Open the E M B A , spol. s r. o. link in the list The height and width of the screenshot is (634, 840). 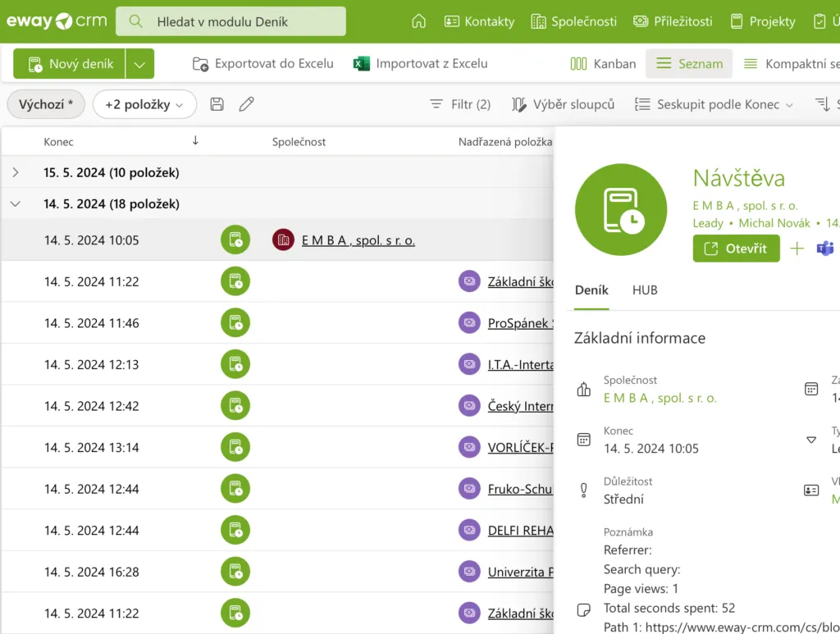point(358,240)
